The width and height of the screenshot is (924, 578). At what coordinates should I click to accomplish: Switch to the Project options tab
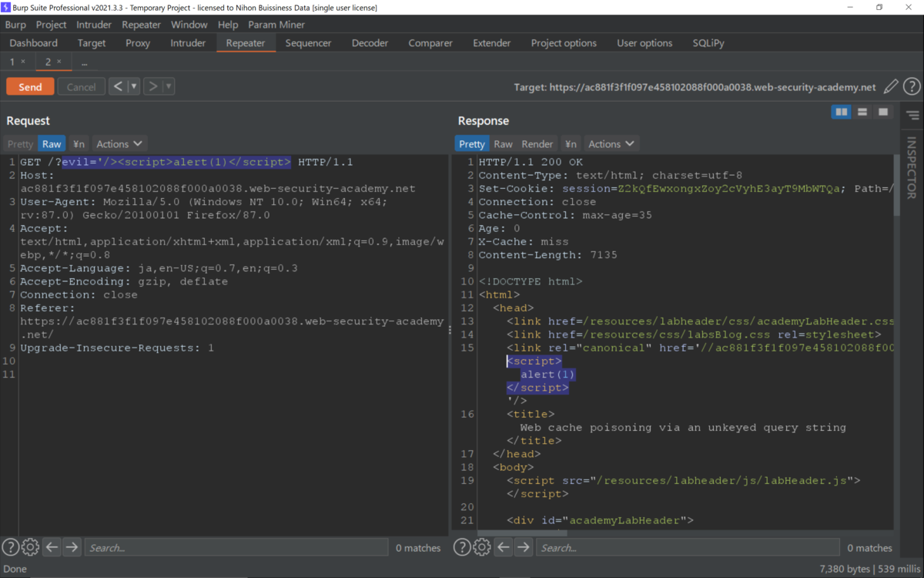pos(564,43)
